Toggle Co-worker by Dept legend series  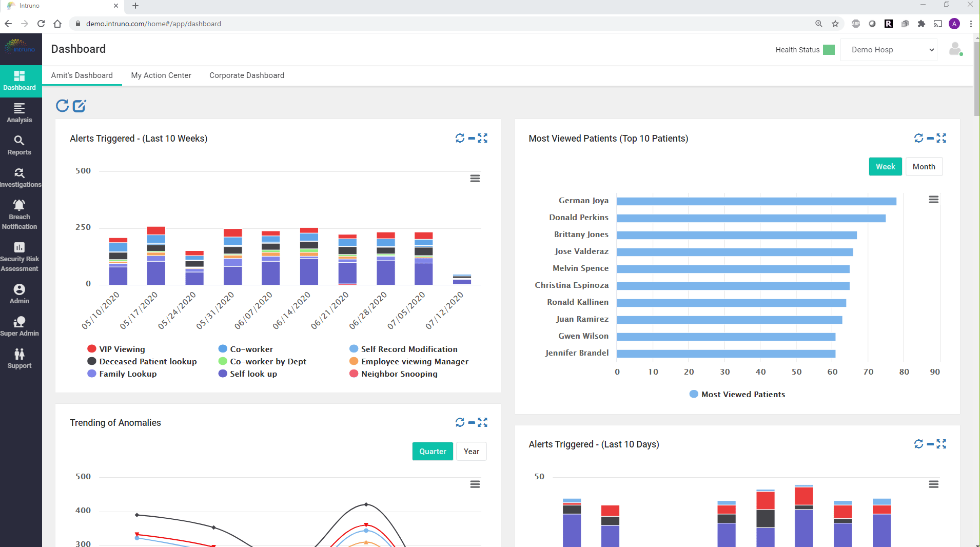coord(262,361)
